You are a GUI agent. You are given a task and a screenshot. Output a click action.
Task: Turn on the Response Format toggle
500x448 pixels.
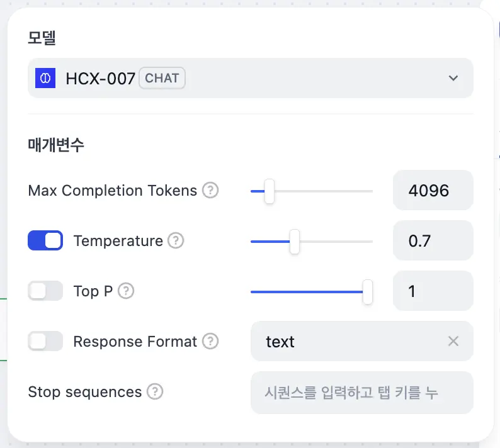45,341
